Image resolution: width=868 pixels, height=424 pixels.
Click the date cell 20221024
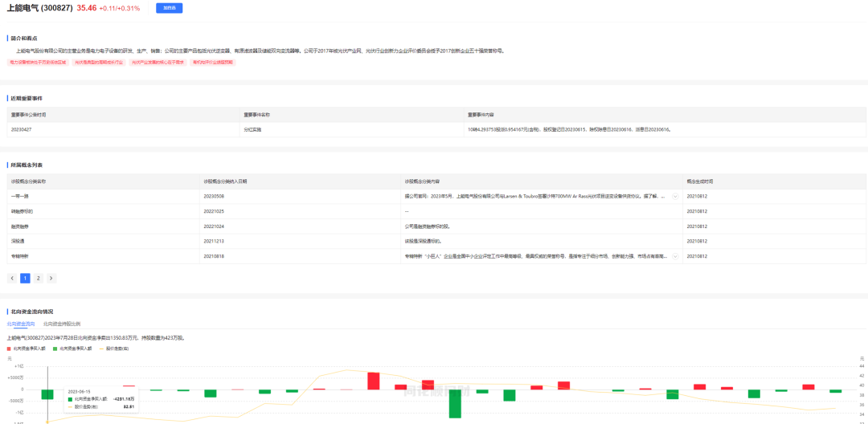[300, 226]
